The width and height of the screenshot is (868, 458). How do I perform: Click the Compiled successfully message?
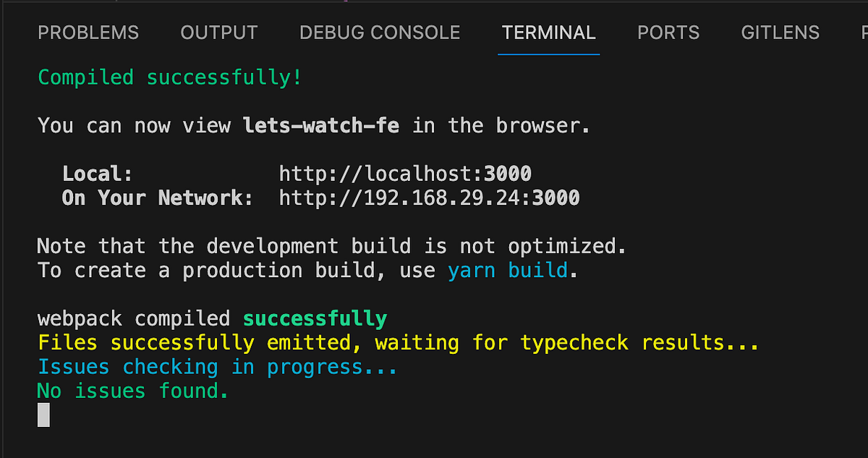pos(169,77)
